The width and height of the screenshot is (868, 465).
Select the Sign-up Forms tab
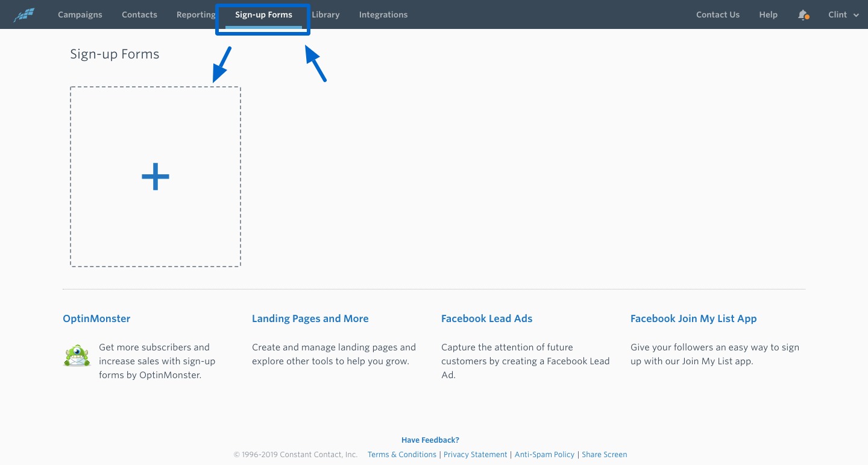[x=263, y=14]
